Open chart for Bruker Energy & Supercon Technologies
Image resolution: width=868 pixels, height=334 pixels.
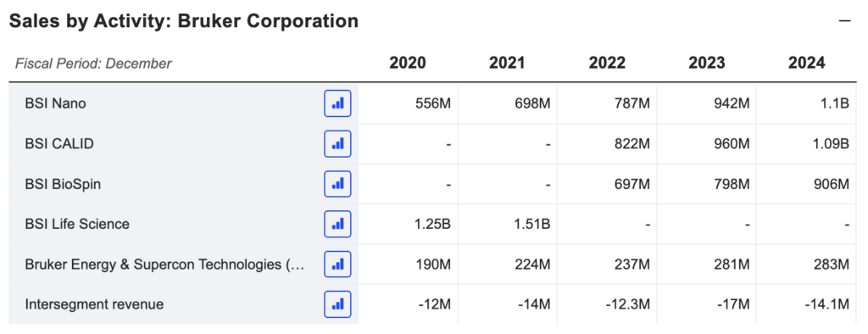click(x=337, y=264)
